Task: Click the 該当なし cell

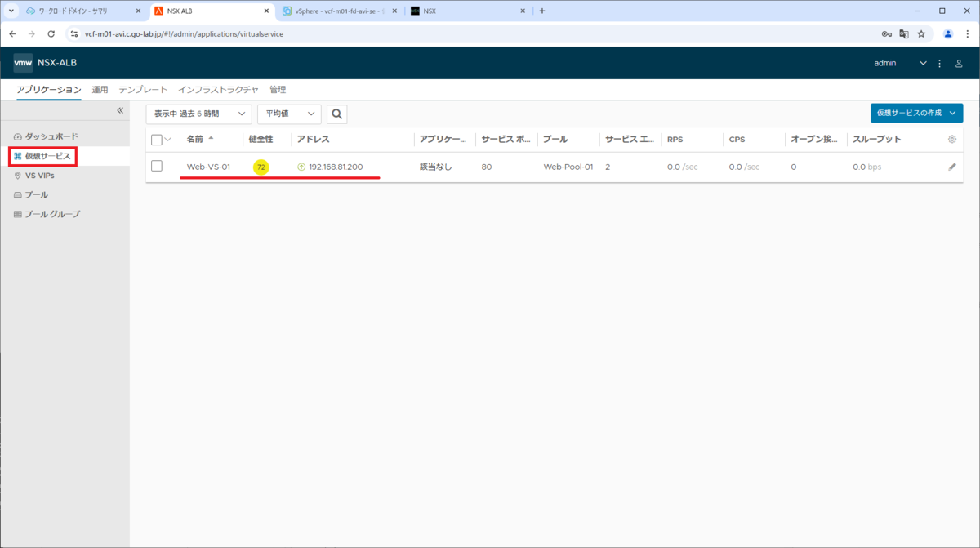Action: 435,167
